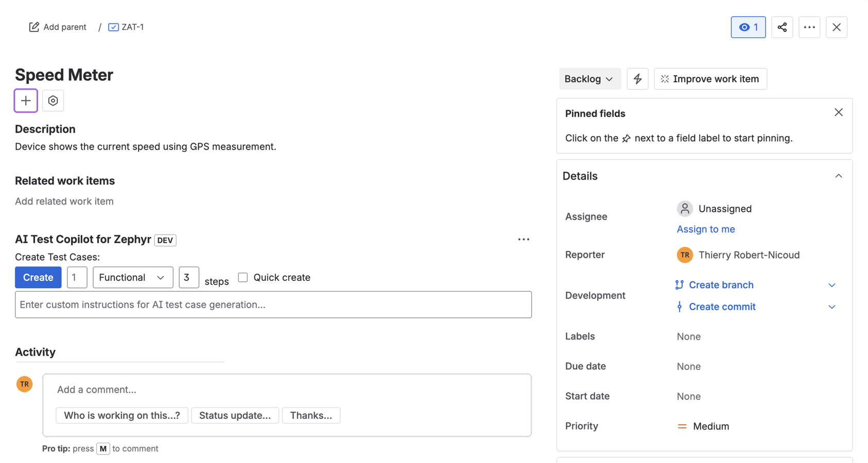Click the Create branch icon under Development
The width and height of the screenshot is (868, 463).
pos(680,284)
